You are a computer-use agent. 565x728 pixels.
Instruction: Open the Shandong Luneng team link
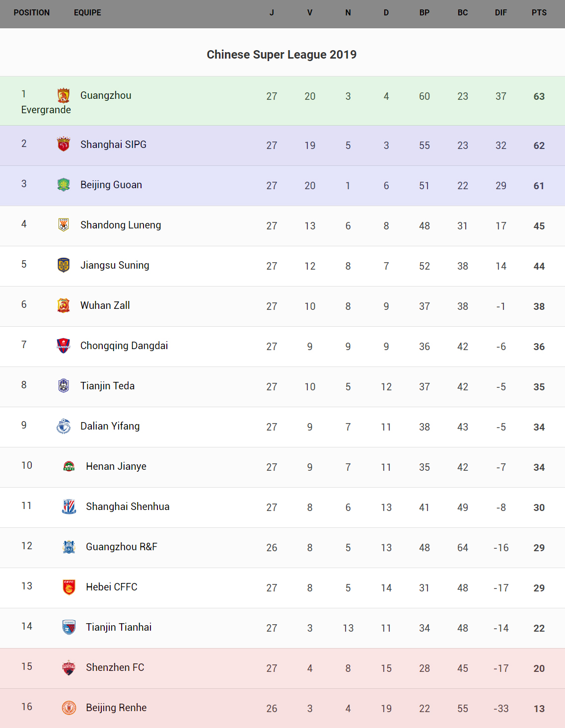click(x=121, y=225)
